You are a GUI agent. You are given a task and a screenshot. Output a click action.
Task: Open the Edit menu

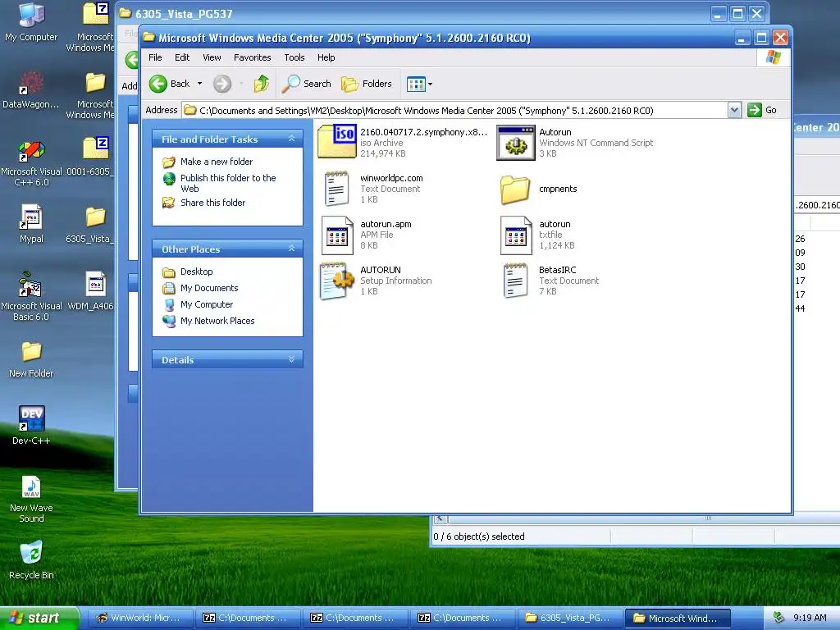pyautogui.click(x=182, y=57)
